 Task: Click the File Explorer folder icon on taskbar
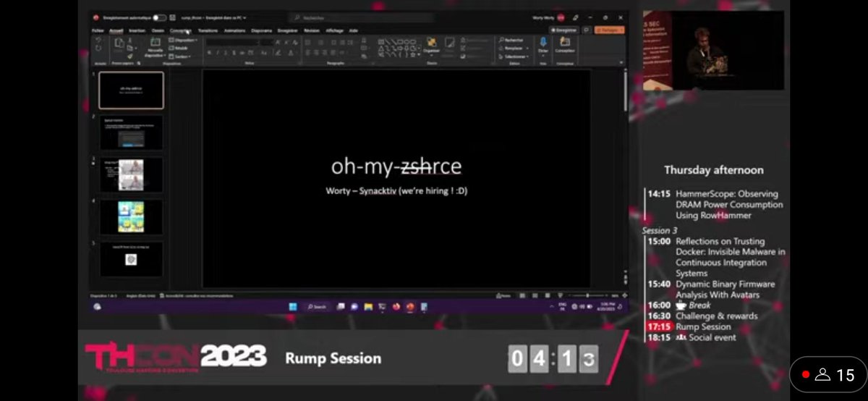tap(369, 306)
